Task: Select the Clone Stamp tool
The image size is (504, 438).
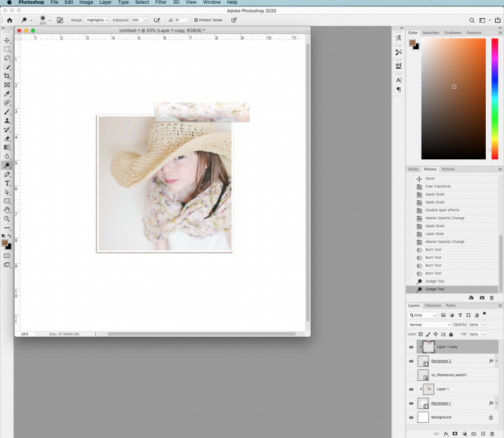Action: click(x=7, y=121)
